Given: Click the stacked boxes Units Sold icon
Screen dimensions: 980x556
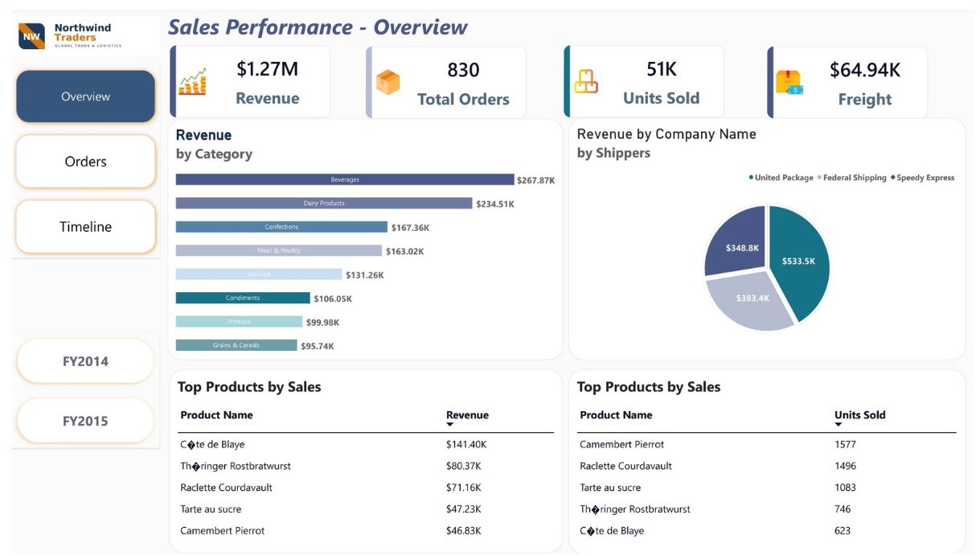Looking at the screenshot, I should coord(586,82).
